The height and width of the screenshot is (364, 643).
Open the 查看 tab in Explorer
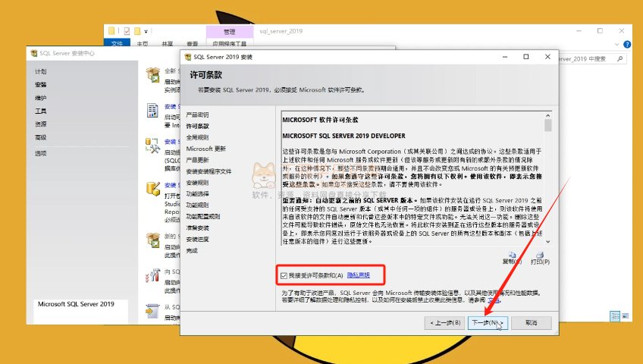tap(193, 44)
